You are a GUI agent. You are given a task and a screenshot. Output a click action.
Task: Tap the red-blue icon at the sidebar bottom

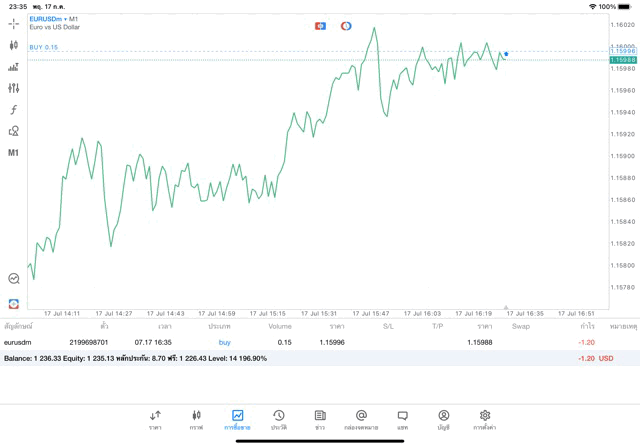tap(13, 303)
